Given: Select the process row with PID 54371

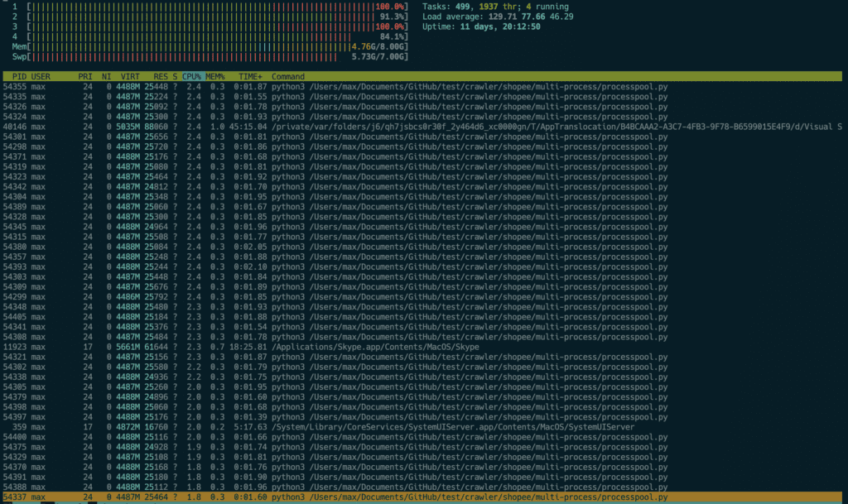Looking at the screenshot, I should tap(422, 156).
